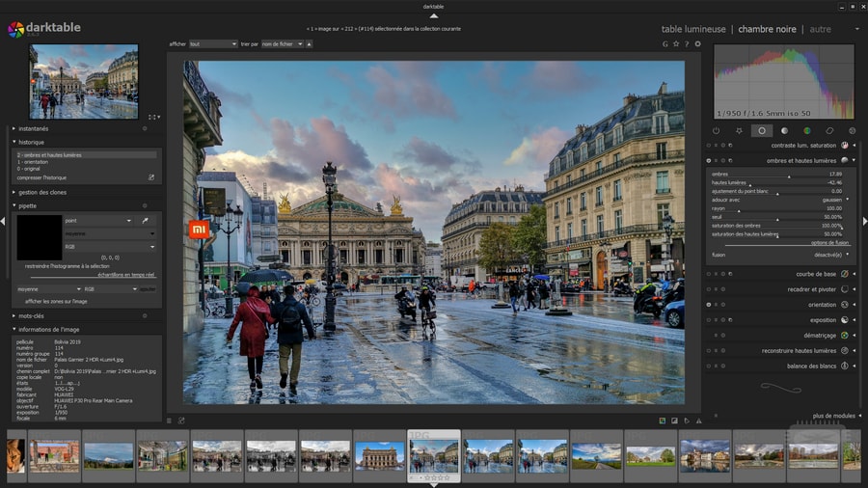The image size is (868, 488).
Task: Click the navigation zoom icon under preview thumbnail
Action: point(152,118)
